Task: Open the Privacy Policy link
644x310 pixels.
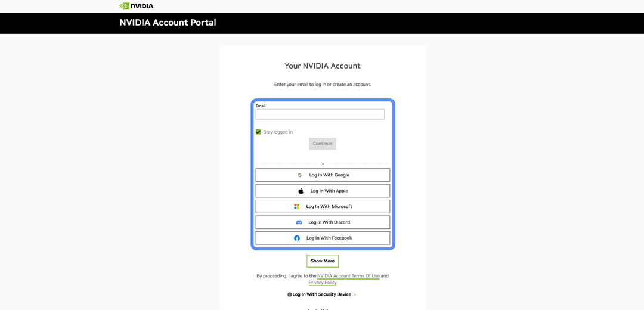Action: pos(323,283)
